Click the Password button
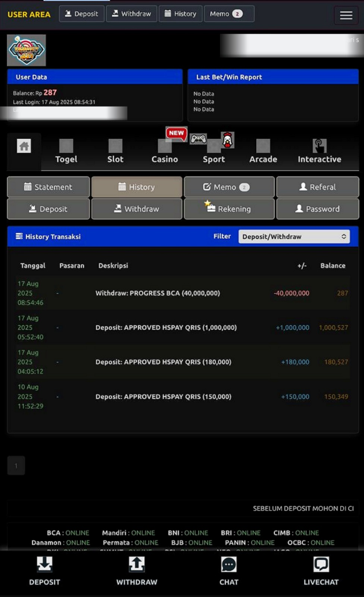The height and width of the screenshot is (597, 364). (317, 209)
